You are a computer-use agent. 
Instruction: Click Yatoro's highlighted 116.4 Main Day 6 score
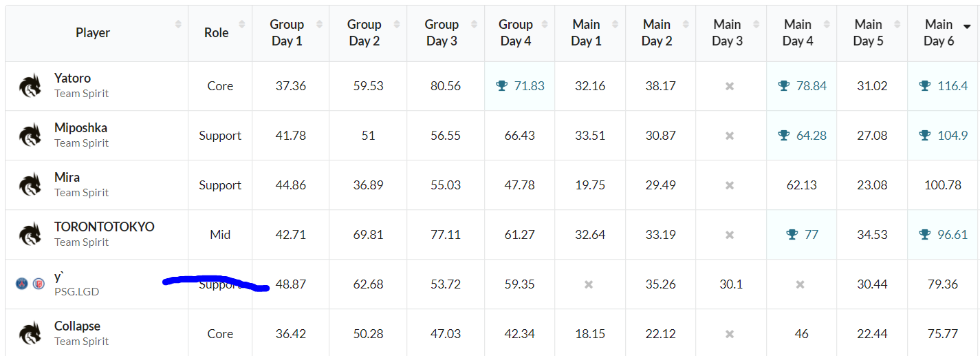(952, 86)
